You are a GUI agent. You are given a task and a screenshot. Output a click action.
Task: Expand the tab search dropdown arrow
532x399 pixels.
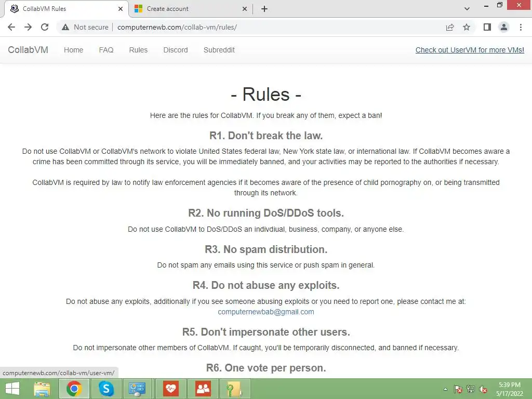(x=467, y=9)
